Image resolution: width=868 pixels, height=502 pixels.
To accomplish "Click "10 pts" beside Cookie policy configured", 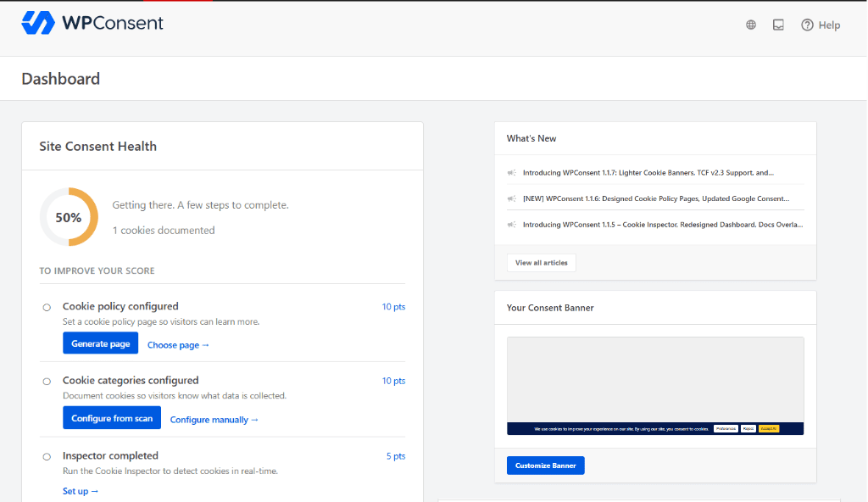I will click(393, 306).
